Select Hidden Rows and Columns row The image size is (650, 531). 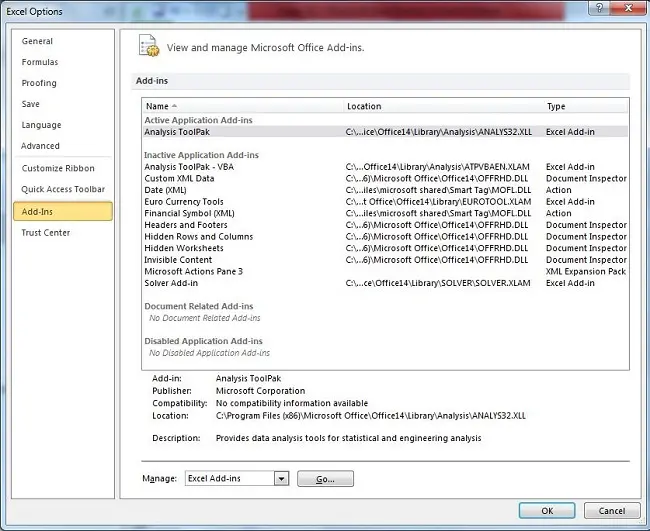[x=385, y=236]
